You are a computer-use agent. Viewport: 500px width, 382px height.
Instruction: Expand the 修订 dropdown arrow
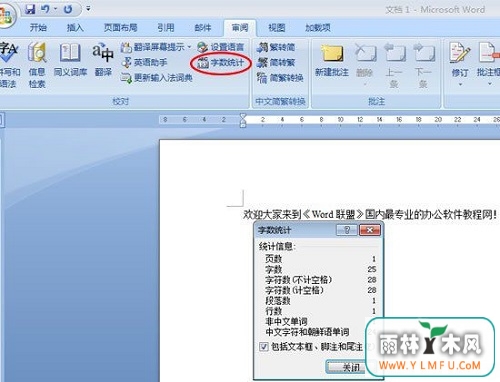pyautogui.click(x=460, y=84)
